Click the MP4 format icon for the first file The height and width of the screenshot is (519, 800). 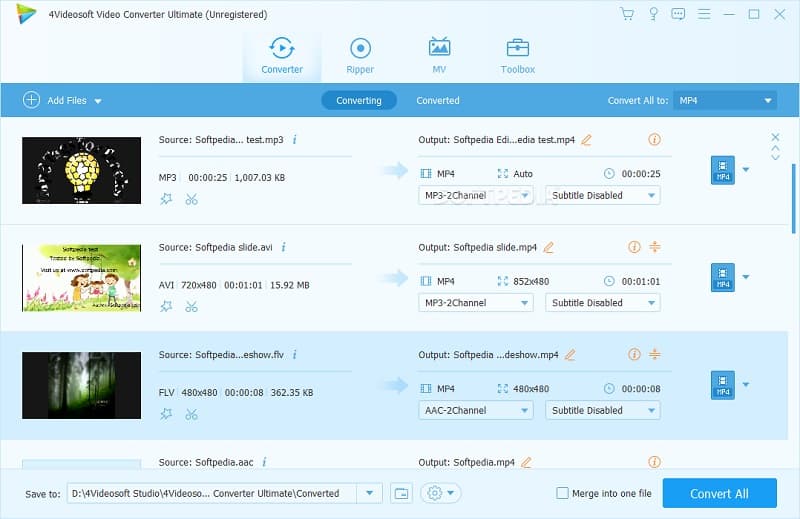coord(722,170)
